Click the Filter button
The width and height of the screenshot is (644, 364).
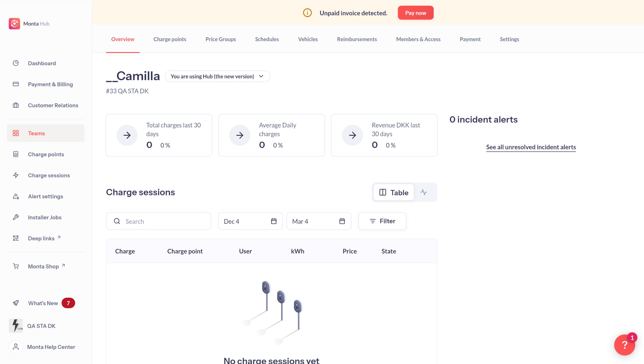coord(382,221)
